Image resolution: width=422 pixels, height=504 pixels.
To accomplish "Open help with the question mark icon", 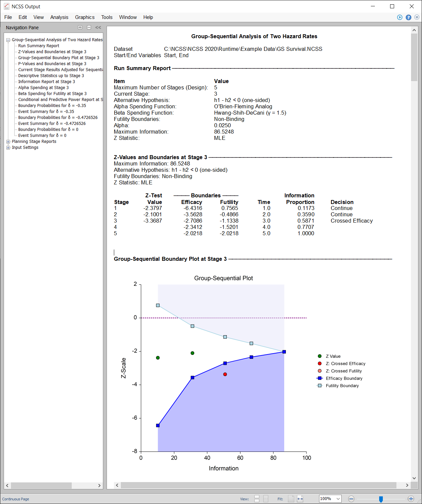I will [x=408, y=17].
